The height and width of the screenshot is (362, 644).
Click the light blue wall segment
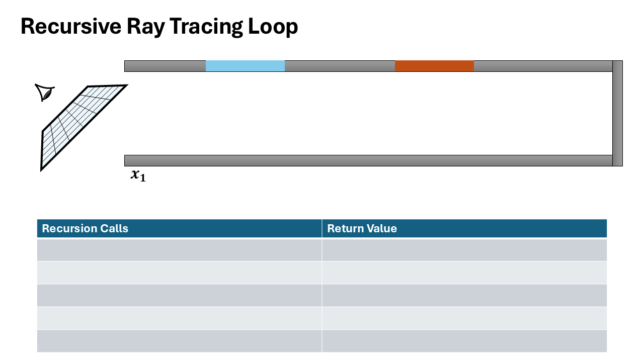click(x=245, y=66)
